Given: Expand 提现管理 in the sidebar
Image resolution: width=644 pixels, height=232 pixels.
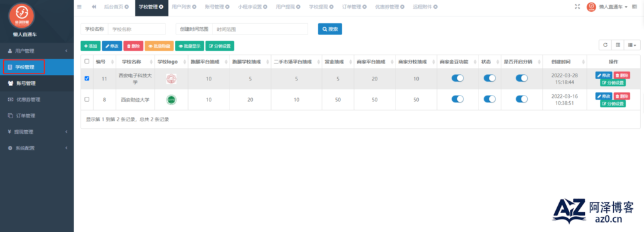Looking at the screenshot, I should pyautogui.click(x=37, y=132).
